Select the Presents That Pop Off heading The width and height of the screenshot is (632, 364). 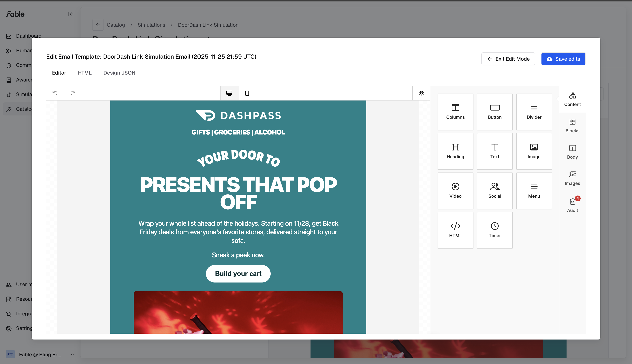[238, 193]
